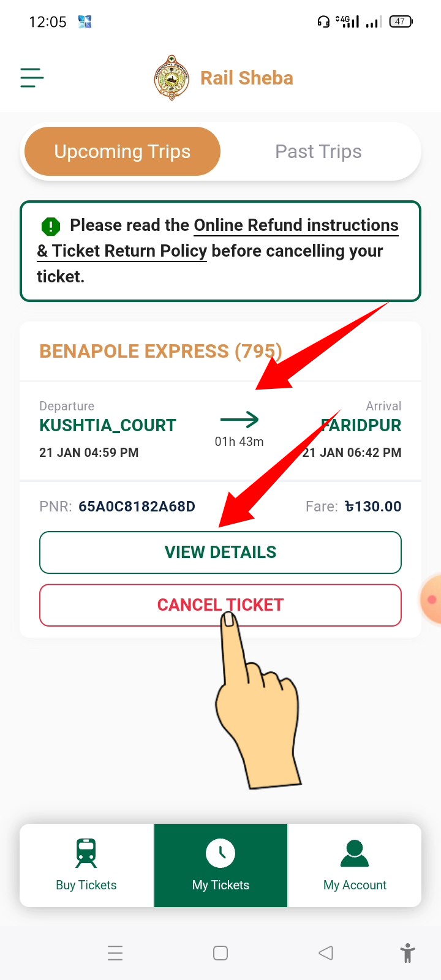Tap the Cancel Ticket button
The image size is (441, 980).
pos(221,605)
